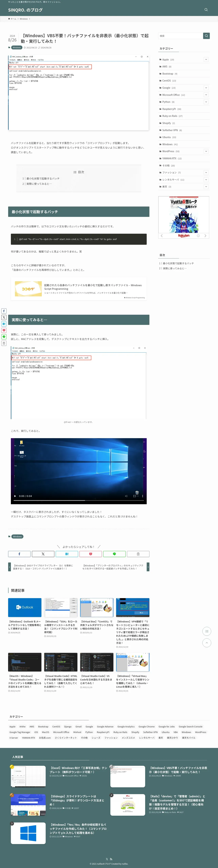The width and height of the screenshot is (218, 868).
Task: Open popular post thumbnail with Windows logo
Action: (28, 833)
